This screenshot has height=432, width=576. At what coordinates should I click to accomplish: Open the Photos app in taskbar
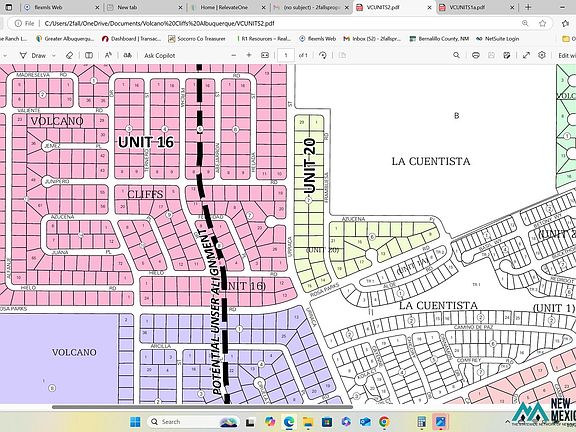(440, 422)
